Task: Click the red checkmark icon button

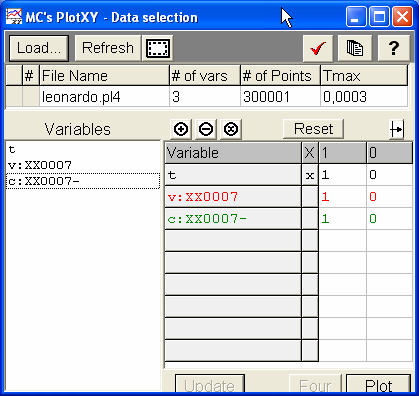Action: (x=318, y=49)
